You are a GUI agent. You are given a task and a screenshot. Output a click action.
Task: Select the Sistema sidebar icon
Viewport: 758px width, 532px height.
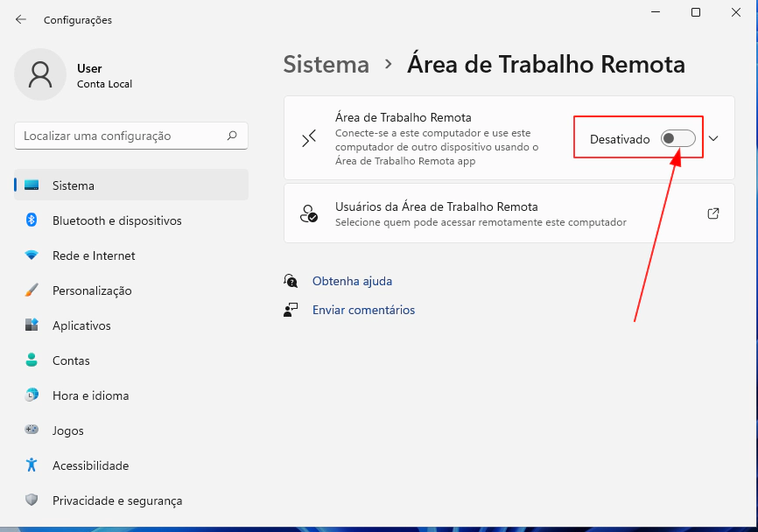(30, 185)
